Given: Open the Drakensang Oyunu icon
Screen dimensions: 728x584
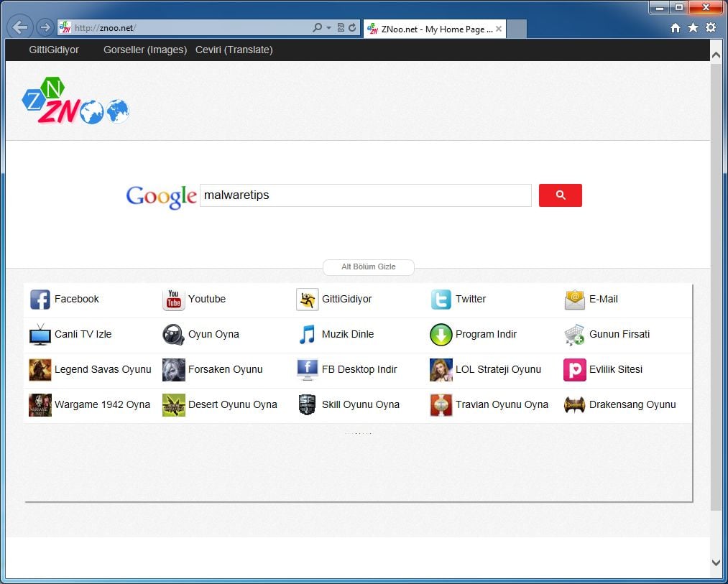Looking at the screenshot, I should tap(575, 405).
